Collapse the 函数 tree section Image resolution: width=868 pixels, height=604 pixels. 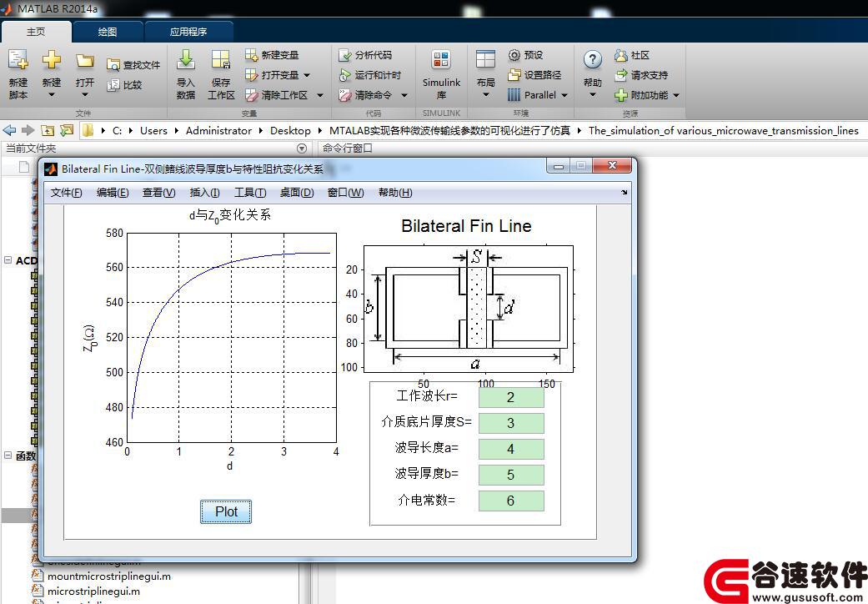pyautogui.click(x=8, y=455)
